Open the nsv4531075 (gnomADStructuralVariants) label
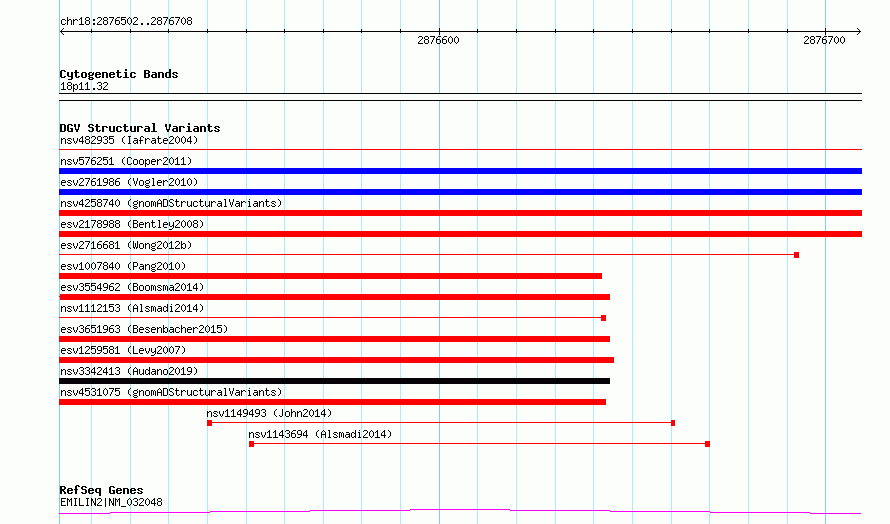The width and height of the screenshot is (890, 524). [x=171, y=392]
